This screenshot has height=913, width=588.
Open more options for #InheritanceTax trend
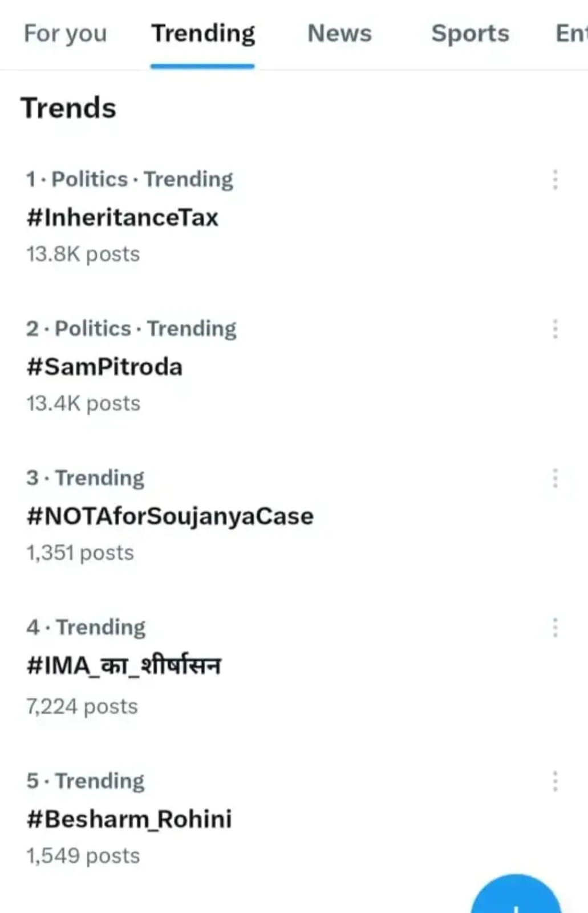(x=555, y=180)
